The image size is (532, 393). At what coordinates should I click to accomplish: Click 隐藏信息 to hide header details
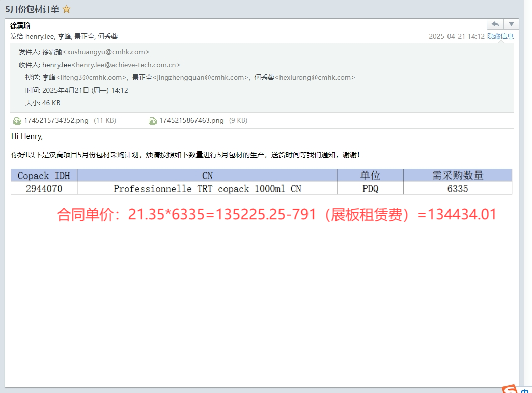500,36
